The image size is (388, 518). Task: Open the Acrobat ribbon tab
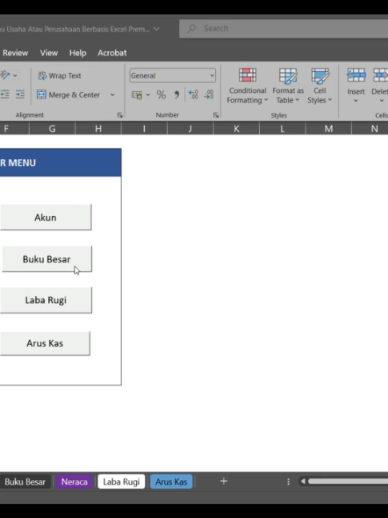[112, 53]
